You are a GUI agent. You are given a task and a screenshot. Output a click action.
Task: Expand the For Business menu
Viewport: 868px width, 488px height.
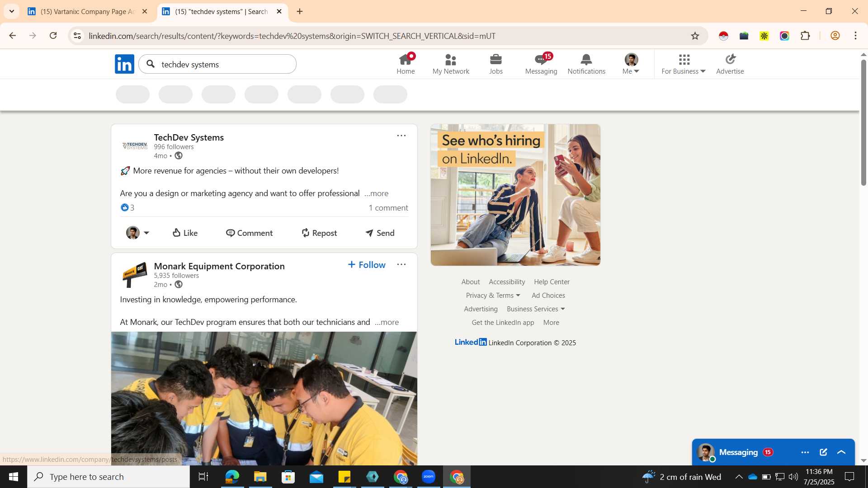[684, 64]
